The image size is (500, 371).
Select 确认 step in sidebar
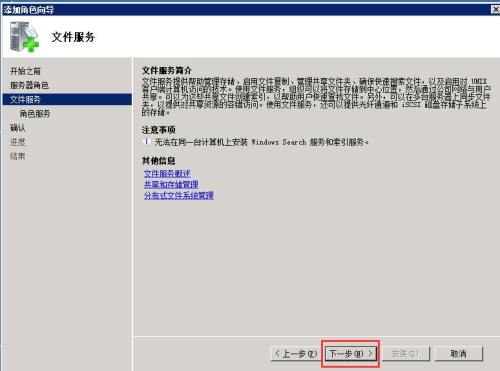(18, 128)
